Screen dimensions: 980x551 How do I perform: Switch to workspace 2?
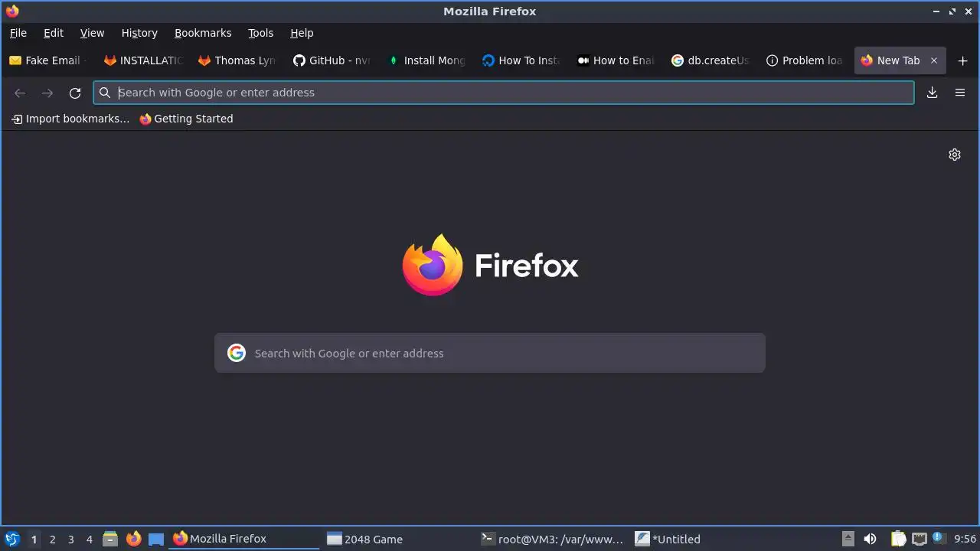[x=52, y=540]
